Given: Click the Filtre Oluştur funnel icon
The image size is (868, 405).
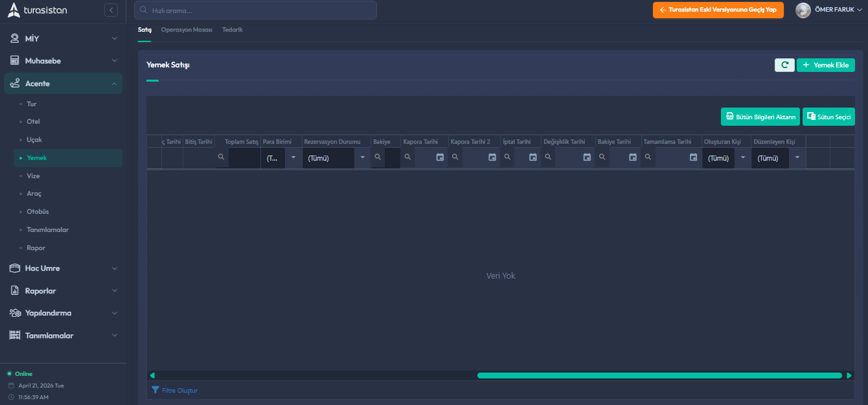Looking at the screenshot, I should [155, 390].
